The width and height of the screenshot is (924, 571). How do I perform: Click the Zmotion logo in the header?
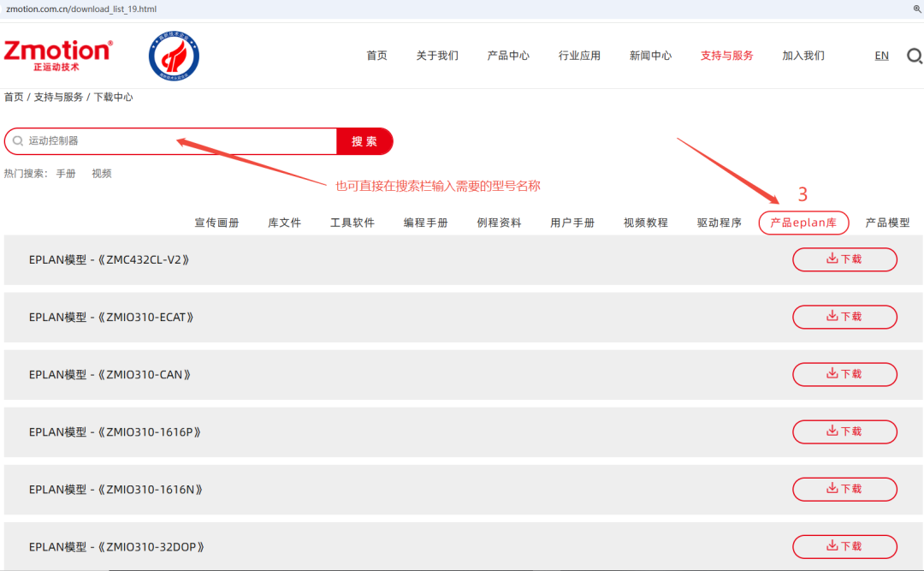click(x=57, y=54)
